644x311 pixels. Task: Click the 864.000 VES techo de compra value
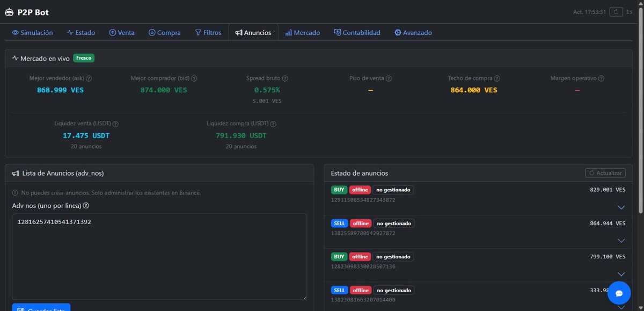pyautogui.click(x=474, y=90)
